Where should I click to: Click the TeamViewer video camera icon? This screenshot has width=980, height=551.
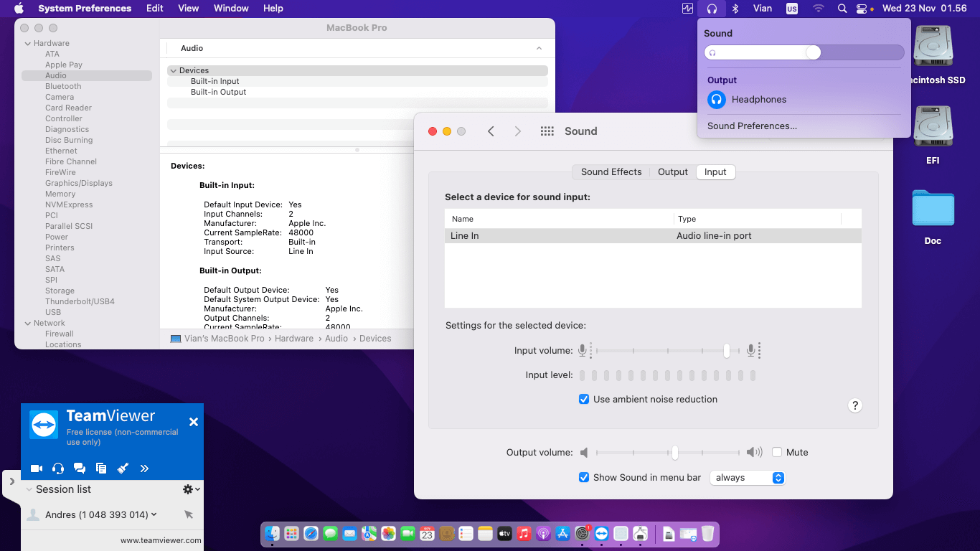(37, 468)
